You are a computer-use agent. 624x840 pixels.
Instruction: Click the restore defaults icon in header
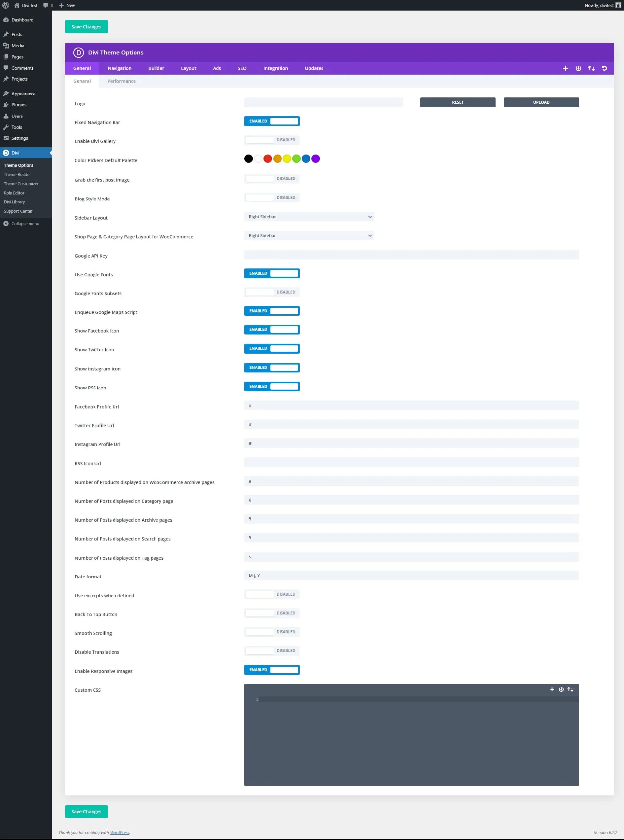tap(604, 68)
